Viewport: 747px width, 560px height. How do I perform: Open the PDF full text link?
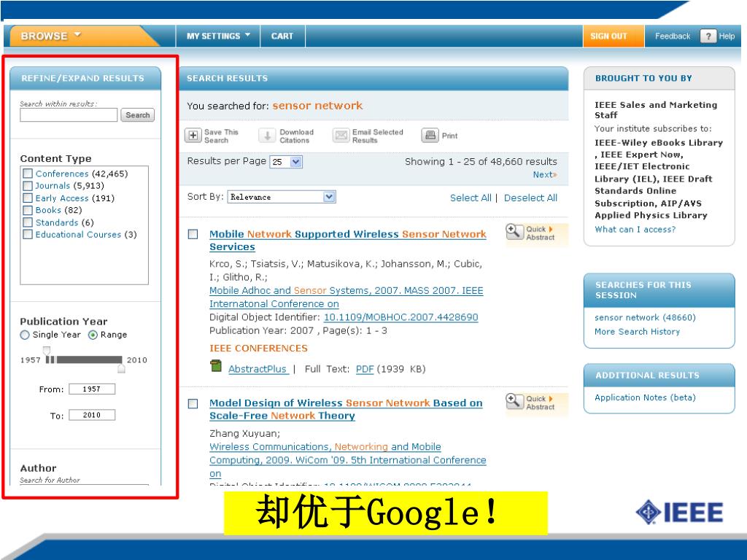365,369
